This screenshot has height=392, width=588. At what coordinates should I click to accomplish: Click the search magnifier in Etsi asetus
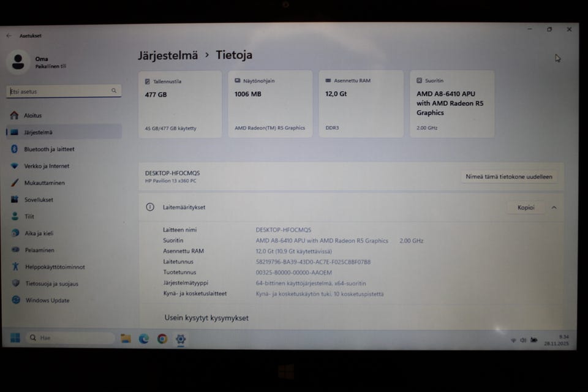[114, 91]
